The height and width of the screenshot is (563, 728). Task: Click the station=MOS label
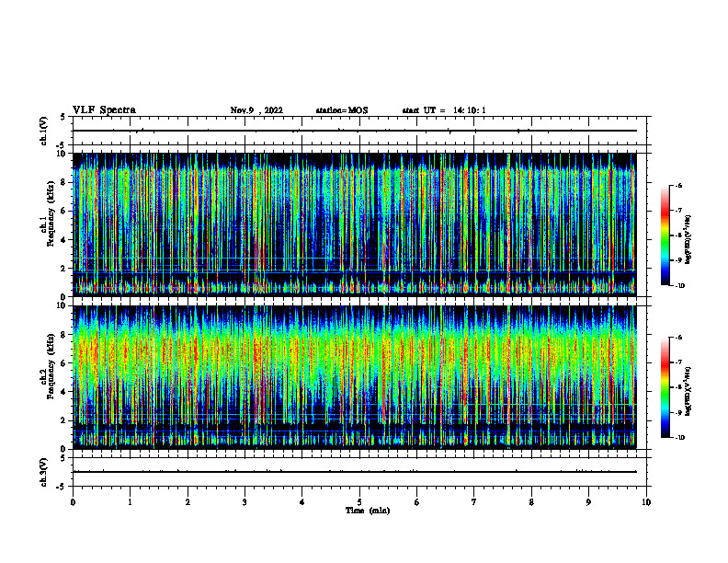(342, 110)
